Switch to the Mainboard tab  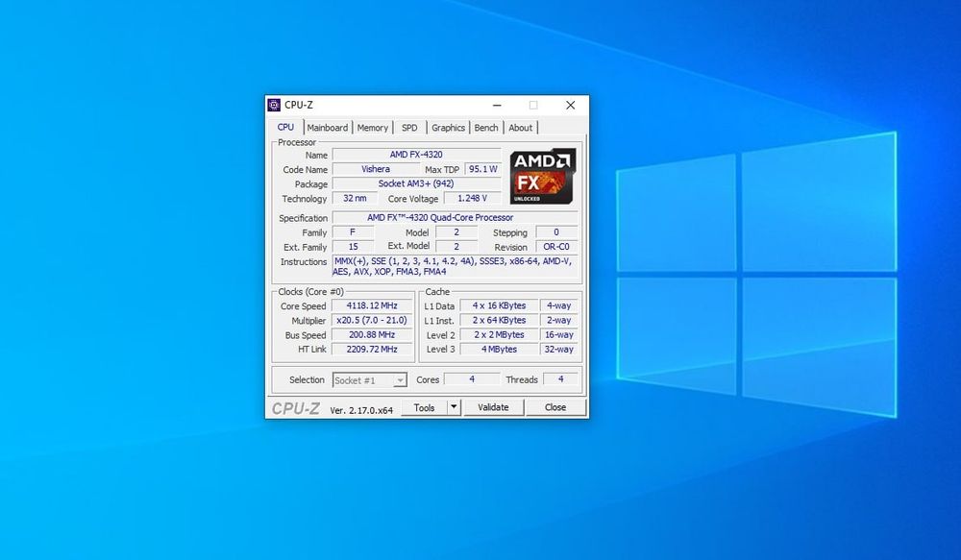tap(328, 128)
